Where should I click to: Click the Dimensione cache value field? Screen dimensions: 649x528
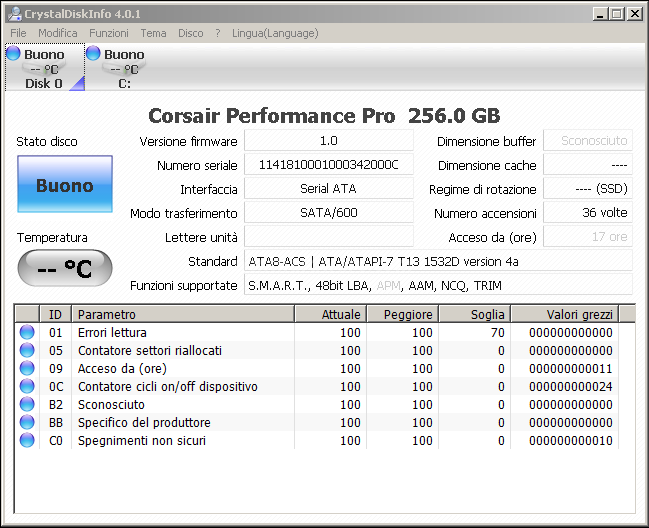[x=588, y=165]
